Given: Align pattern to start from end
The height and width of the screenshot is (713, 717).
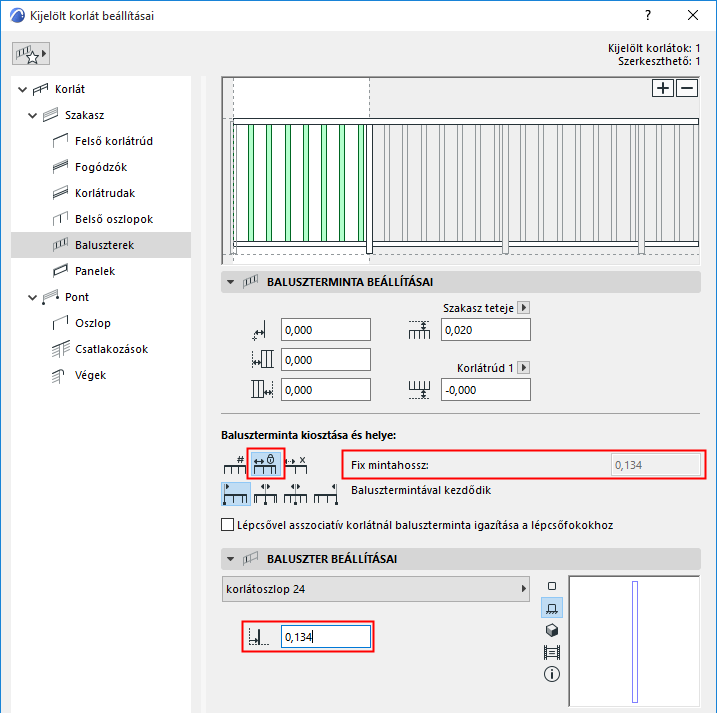Looking at the screenshot, I should [x=326, y=494].
